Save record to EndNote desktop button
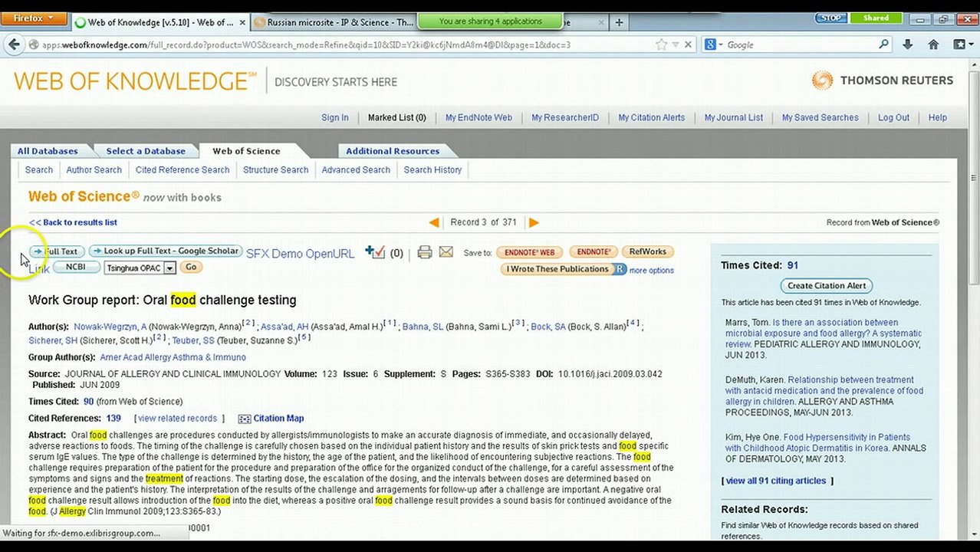Image resolution: width=980 pixels, height=552 pixels. [x=594, y=252]
